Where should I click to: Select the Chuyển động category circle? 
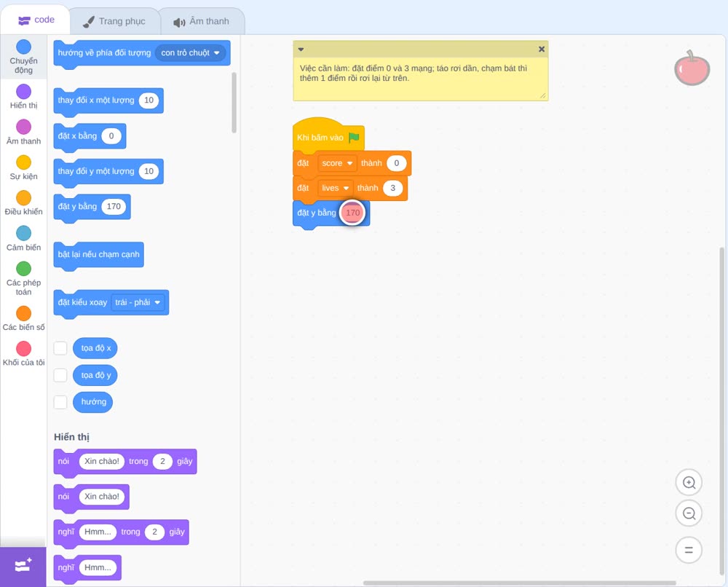(x=24, y=47)
